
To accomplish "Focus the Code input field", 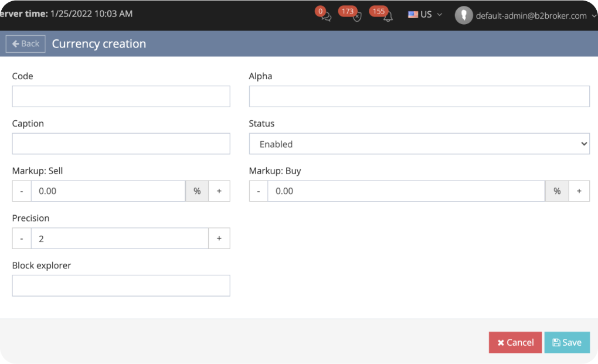I will (121, 97).
